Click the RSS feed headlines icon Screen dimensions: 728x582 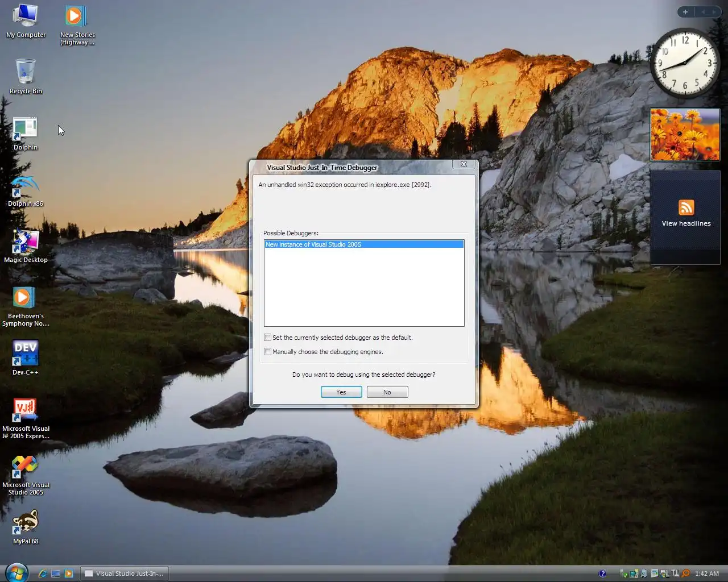point(686,207)
